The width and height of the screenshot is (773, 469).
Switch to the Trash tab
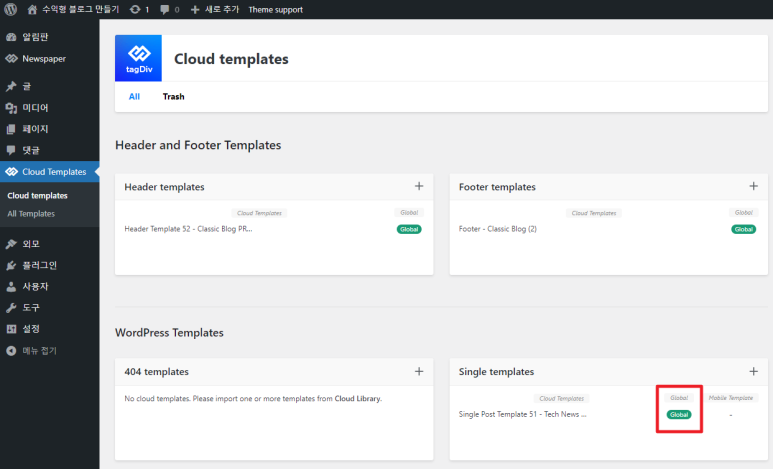pos(174,97)
